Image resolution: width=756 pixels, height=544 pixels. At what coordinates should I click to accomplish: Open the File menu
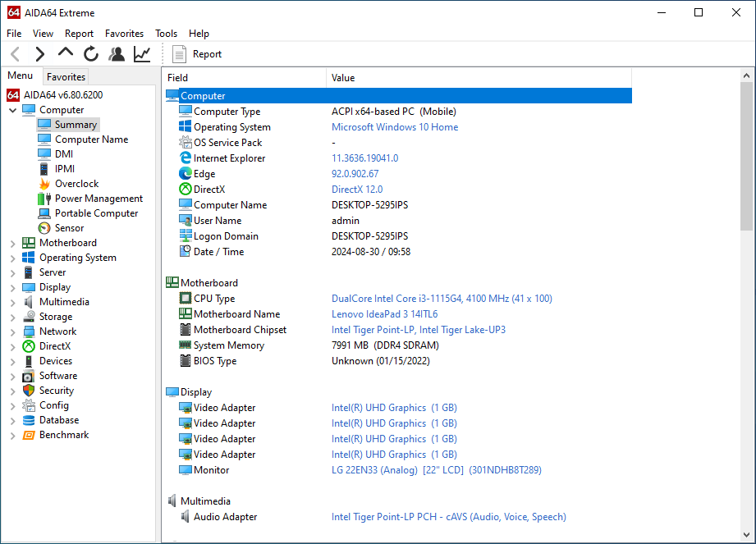click(14, 34)
